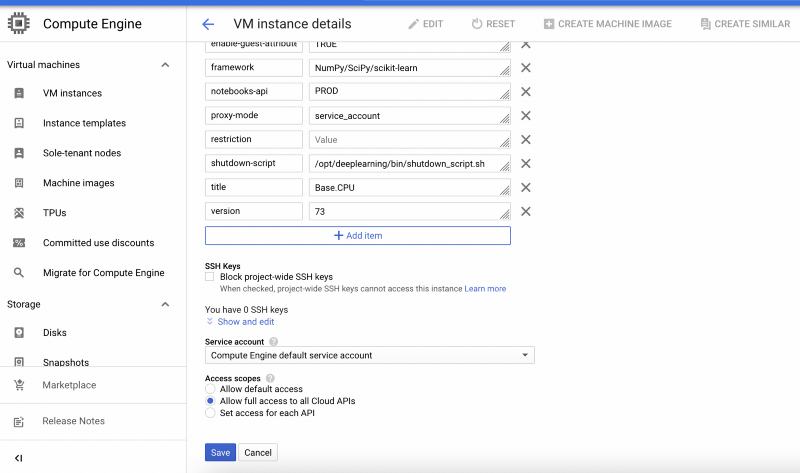Click Add item button
Viewport: 800px width, 473px height.
point(358,236)
